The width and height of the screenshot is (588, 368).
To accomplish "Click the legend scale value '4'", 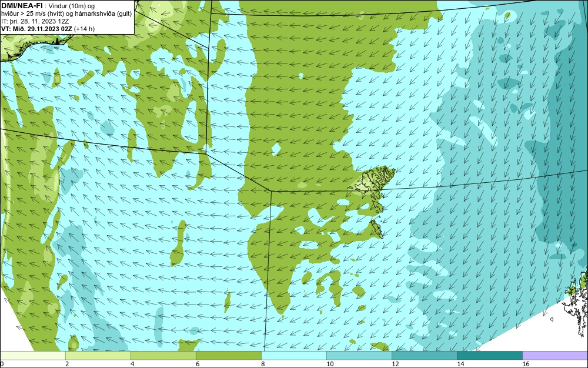I will tap(132, 364).
